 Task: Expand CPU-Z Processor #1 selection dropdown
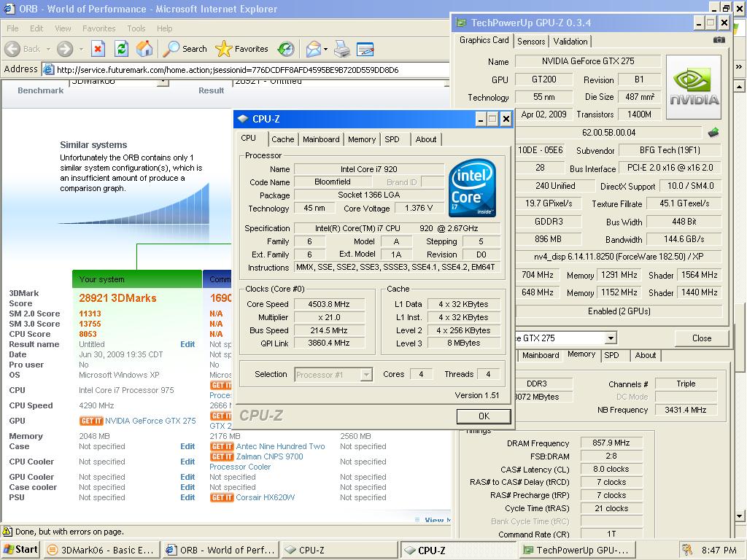click(366, 375)
